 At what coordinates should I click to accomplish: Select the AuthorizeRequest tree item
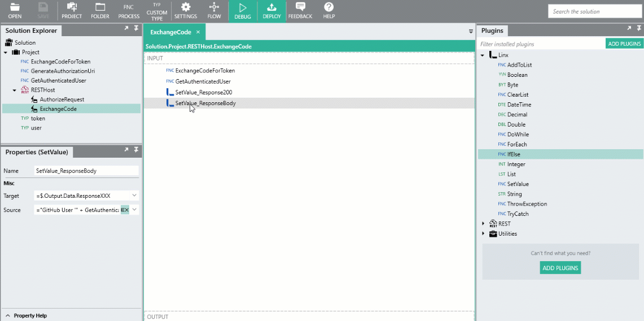coord(62,99)
